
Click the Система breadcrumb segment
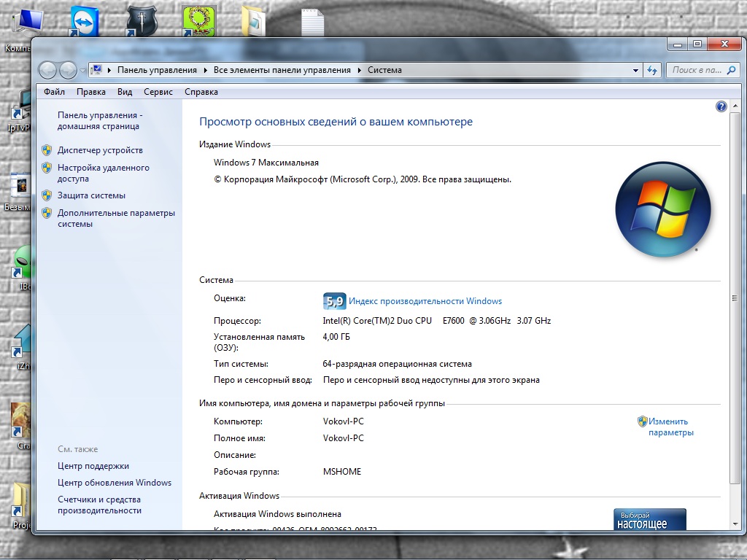[x=384, y=70]
